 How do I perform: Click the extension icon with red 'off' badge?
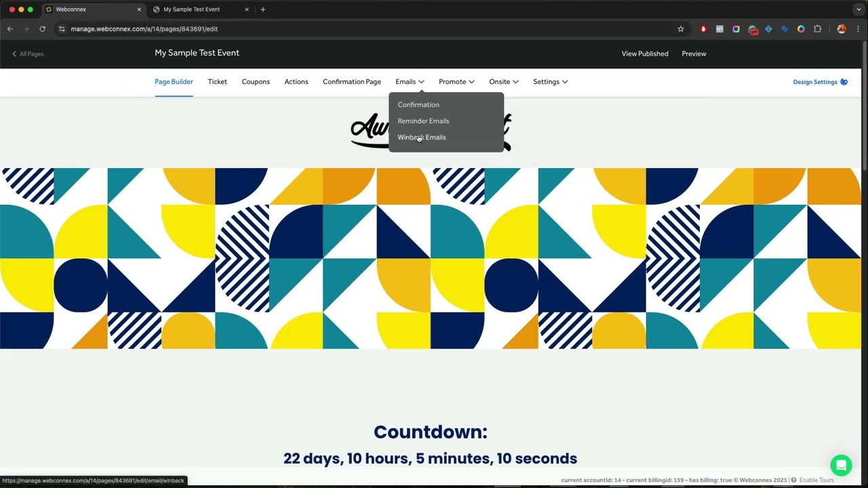753,29
